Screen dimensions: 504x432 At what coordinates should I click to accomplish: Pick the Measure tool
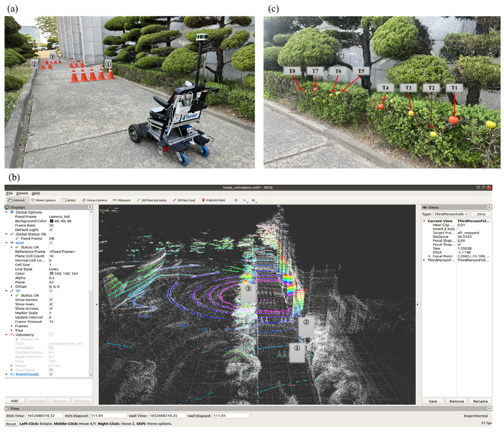coord(122,200)
